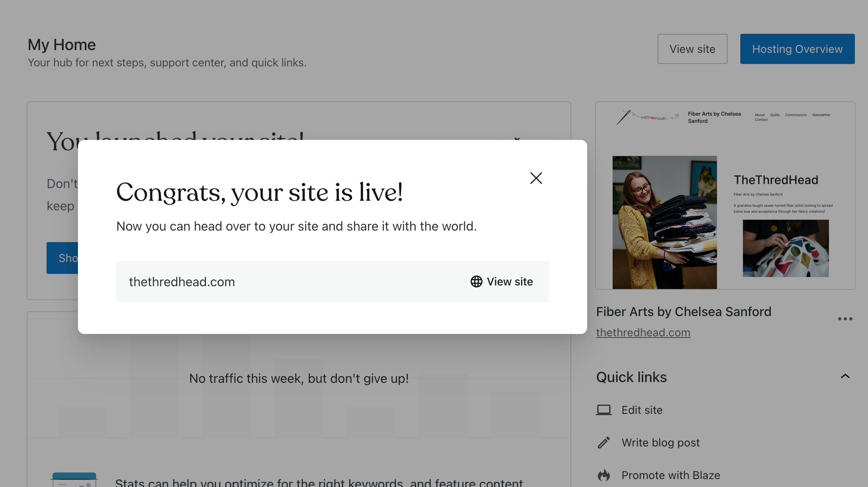
Task: Close the Congrats dialog with X
Action: click(x=536, y=178)
